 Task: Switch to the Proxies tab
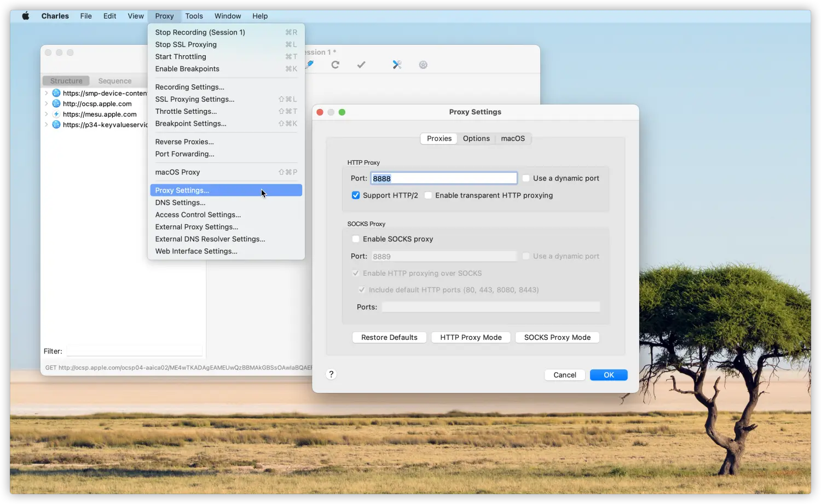[x=439, y=138]
